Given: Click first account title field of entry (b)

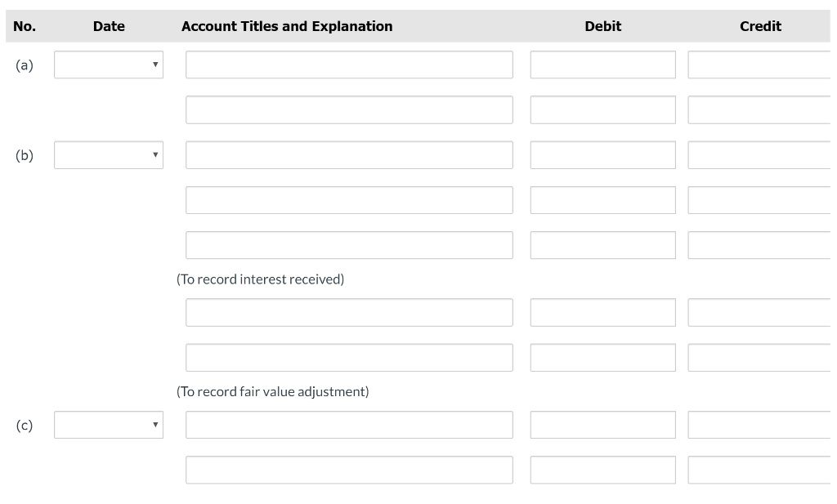Looking at the screenshot, I should click(x=349, y=155).
